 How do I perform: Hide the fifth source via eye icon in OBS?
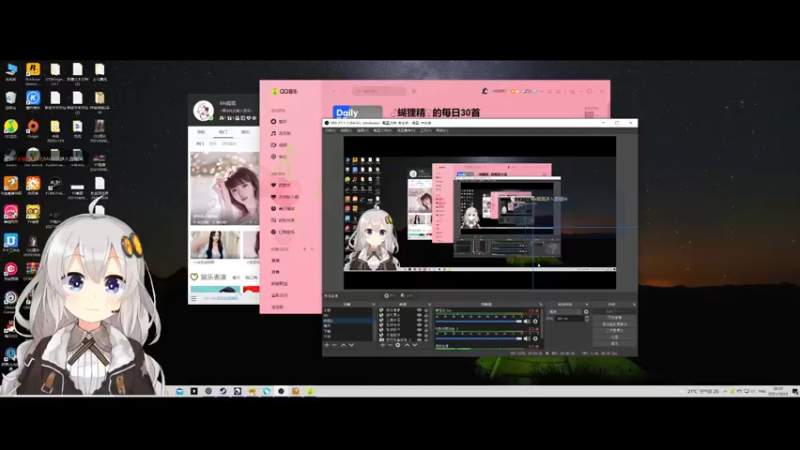[419, 330]
